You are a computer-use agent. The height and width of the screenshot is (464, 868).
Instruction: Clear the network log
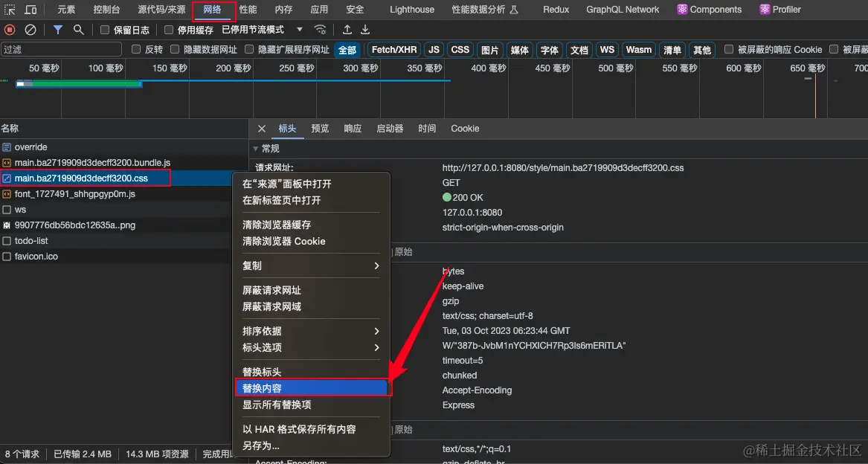(30, 29)
